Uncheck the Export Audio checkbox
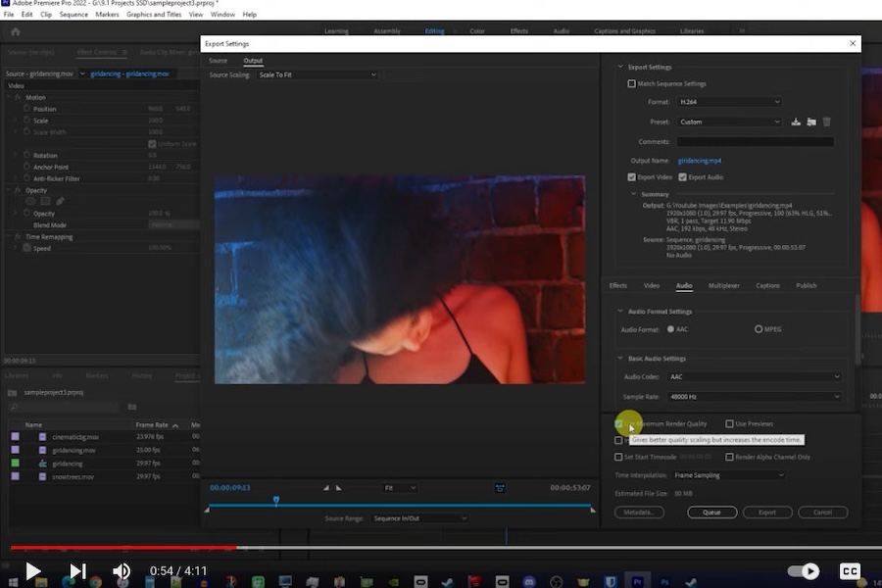The image size is (882, 588). tap(682, 176)
